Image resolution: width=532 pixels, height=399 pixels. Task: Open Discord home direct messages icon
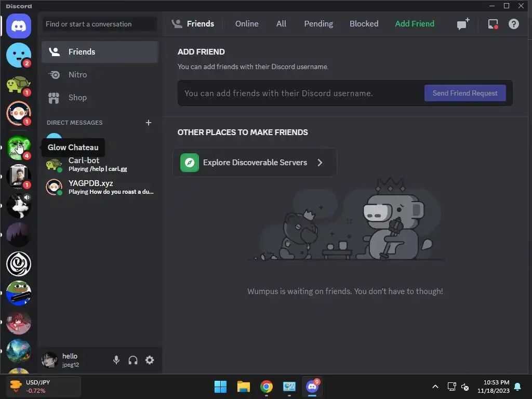[x=19, y=26]
